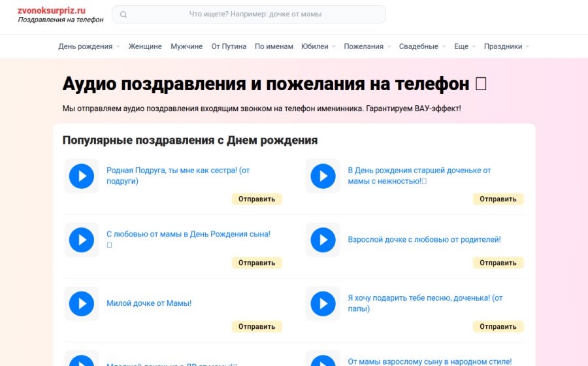Screen dimensions: 588x366
Task: Click the search magnifier icon
Action: 123,14
